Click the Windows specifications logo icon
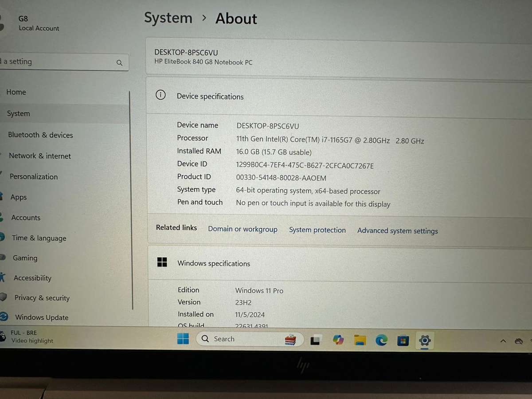Screen dimensions: 532x399 pyautogui.click(x=162, y=262)
